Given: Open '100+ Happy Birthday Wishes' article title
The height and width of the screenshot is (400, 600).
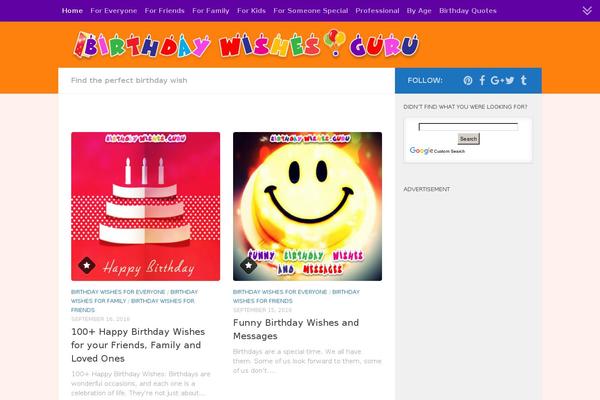Looking at the screenshot, I should coord(138,345).
